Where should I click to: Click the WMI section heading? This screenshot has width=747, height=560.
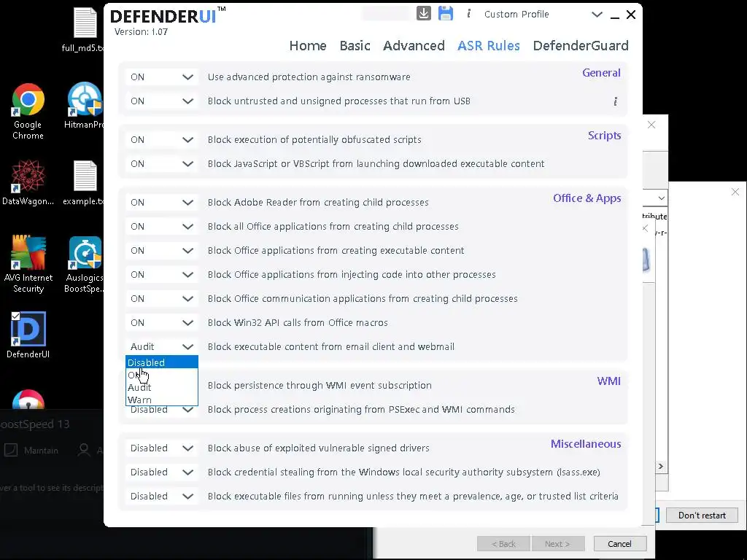[609, 381]
